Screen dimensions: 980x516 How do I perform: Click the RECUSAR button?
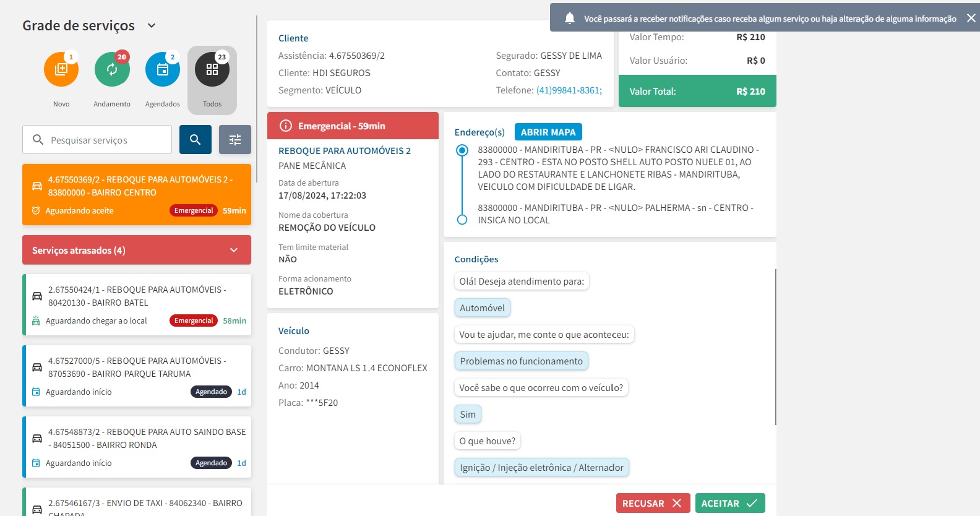[652, 503]
